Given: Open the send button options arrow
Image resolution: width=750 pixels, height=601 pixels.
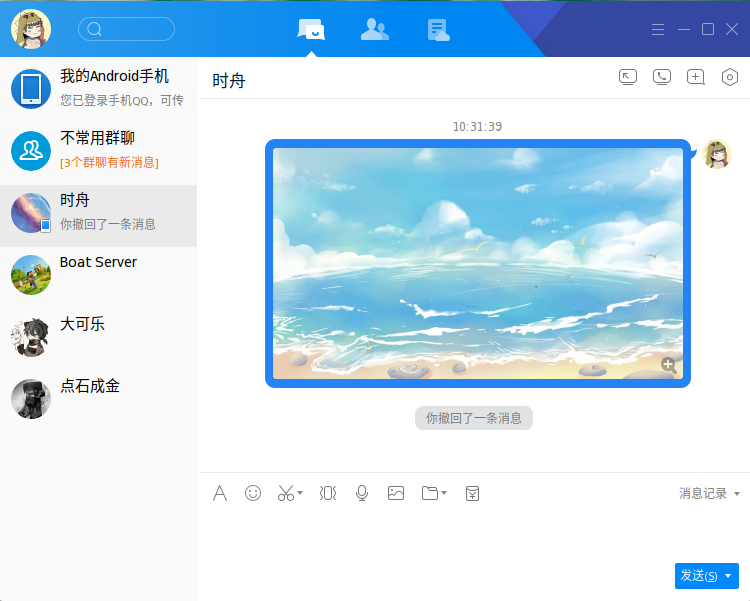Looking at the screenshot, I should (728, 576).
